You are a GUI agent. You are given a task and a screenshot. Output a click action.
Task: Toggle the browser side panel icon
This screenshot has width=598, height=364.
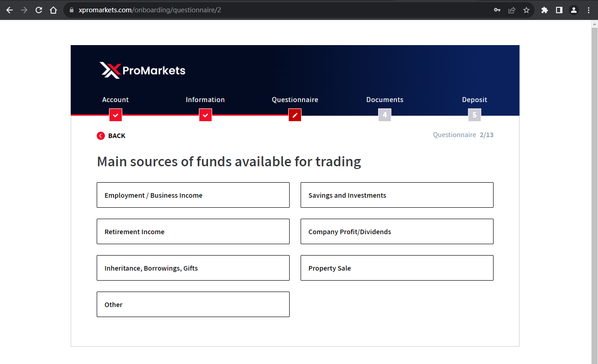[x=559, y=10]
